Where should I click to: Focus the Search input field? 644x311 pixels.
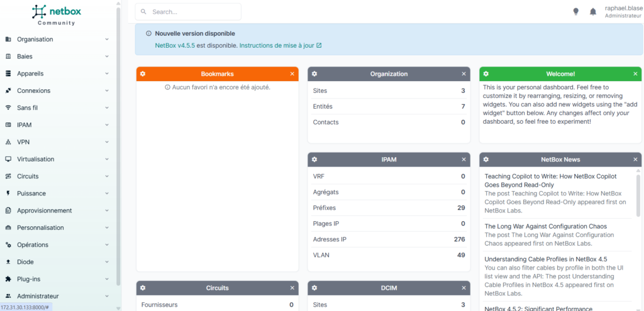pyautogui.click(x=188, y=12)
